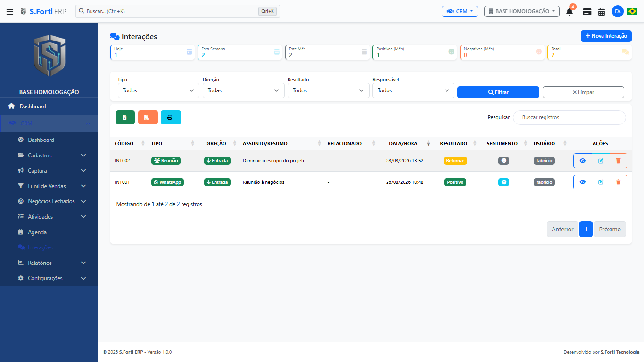644x362 pixels.
Task: Click the S.Forti shield logo in sidebar
Action: click(49, 56)
